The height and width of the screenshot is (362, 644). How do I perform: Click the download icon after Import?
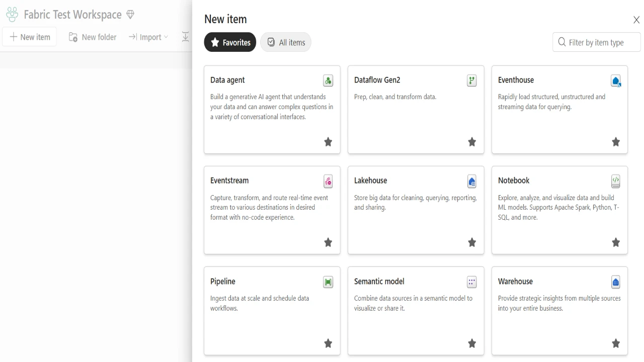tap(185, 37)
